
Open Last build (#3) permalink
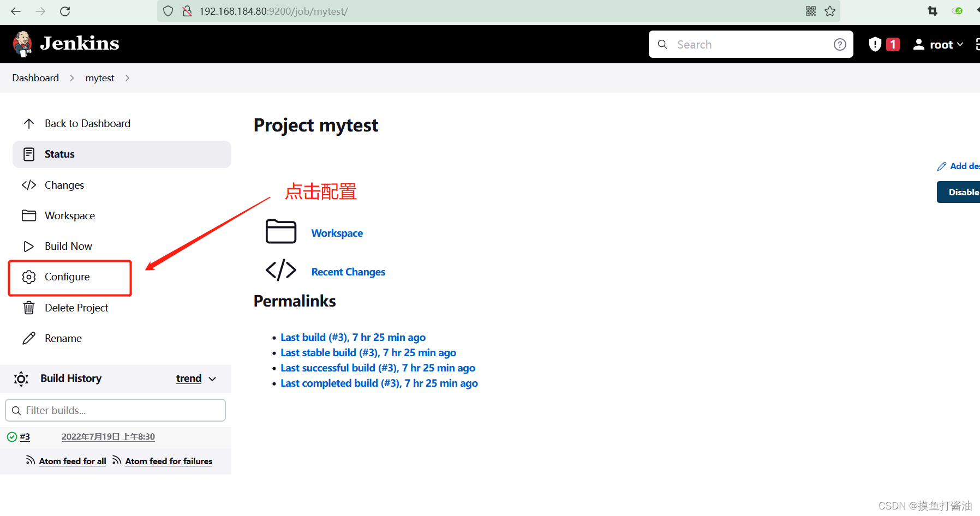click(353, 337)
